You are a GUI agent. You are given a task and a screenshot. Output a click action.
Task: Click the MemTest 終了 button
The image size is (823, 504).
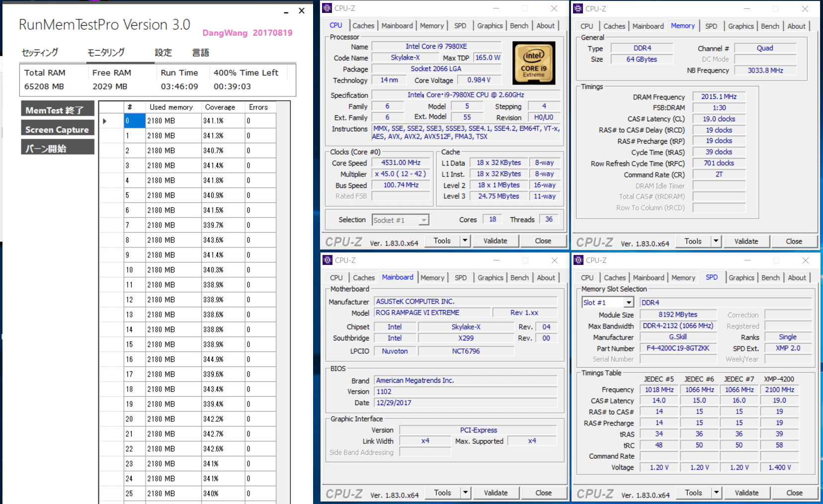click(58, 110)
